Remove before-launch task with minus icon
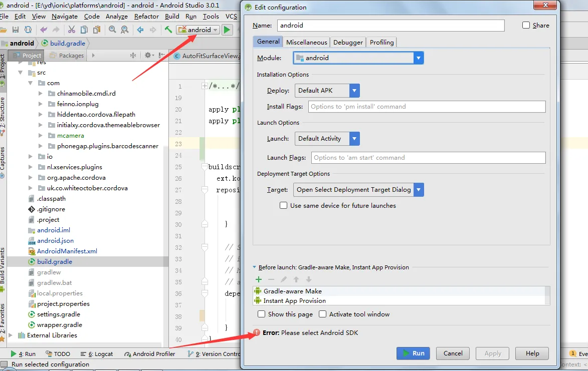The image size is (588, 371). coord(271,279)
